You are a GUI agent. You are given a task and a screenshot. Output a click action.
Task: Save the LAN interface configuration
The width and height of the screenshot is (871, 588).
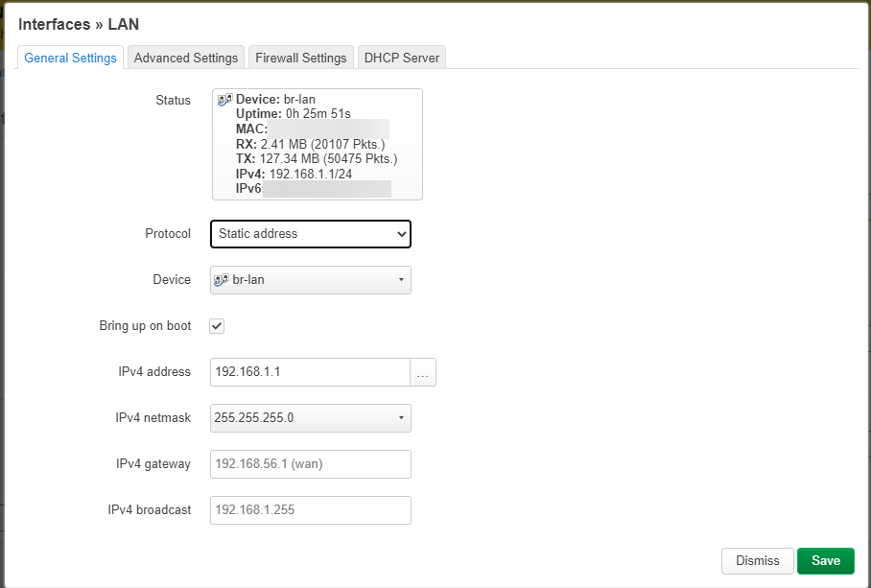coord(825,561)
